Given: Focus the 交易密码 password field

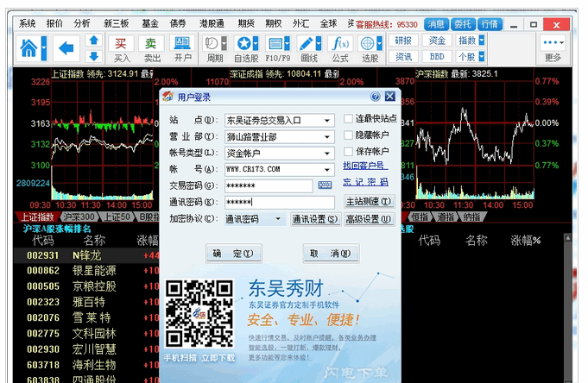Looking at the screenshot, I should click(269, 185).
